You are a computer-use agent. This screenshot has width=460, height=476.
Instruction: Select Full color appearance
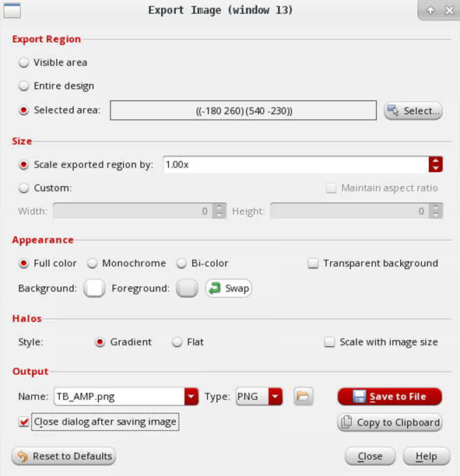[23, 263]
